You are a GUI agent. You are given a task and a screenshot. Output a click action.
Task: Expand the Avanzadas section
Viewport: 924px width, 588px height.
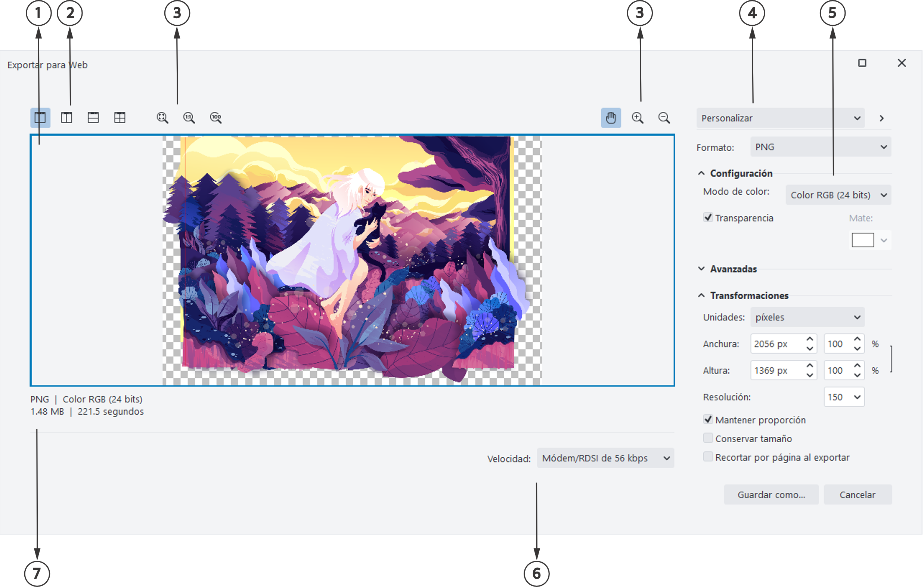pos(734,269)
